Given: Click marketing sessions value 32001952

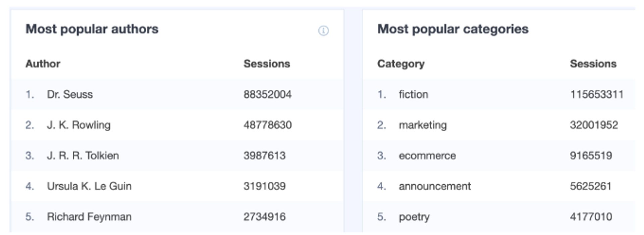Looking at the screenshot, I should point(594,125).
